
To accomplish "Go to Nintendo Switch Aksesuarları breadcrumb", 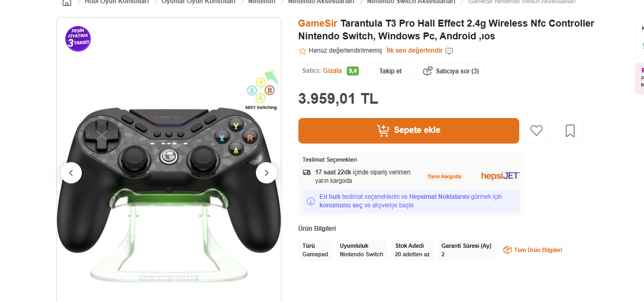I will tap(411, 2).
